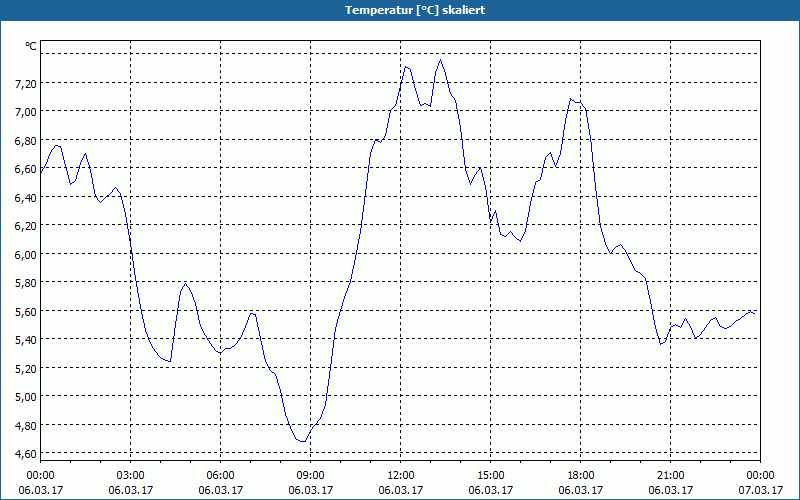Click the 06.03.17 date under 18:00

(x=581, y=490)
